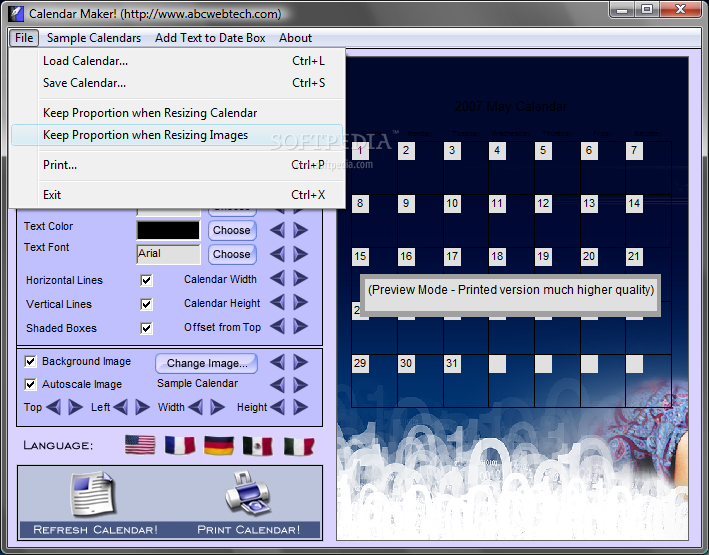Toggle the Vertical Lines checkbox
The image size is (709, 555).
[x=146, y=304]
